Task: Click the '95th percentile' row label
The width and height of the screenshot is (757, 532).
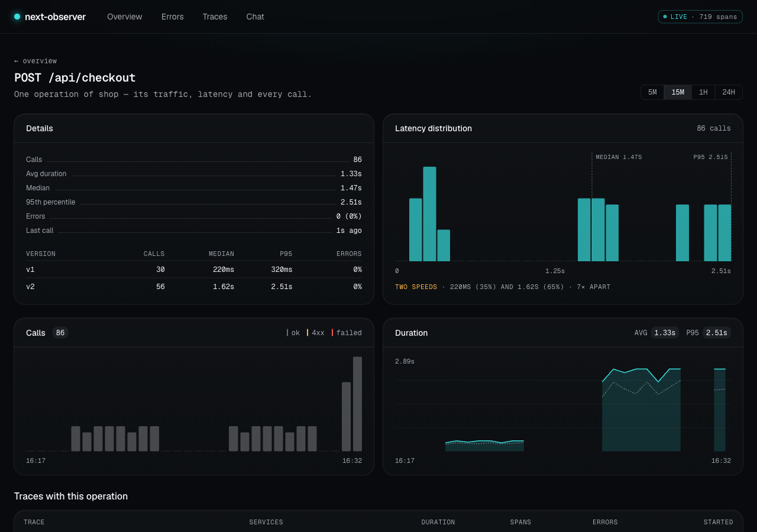Action: pyautogui.click(x=51, y=202)
